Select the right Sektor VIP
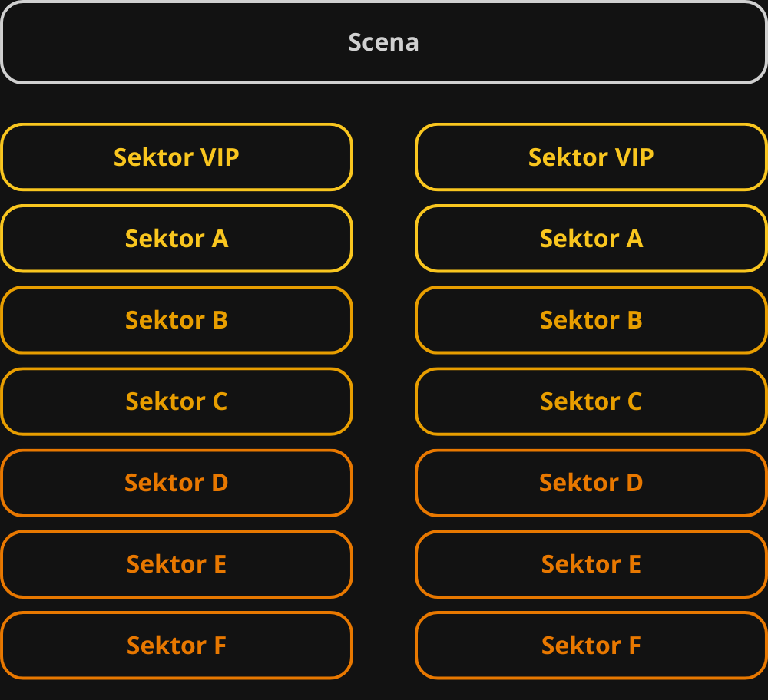The height and width of the screenshot is (700, 768). click(591, 157)
